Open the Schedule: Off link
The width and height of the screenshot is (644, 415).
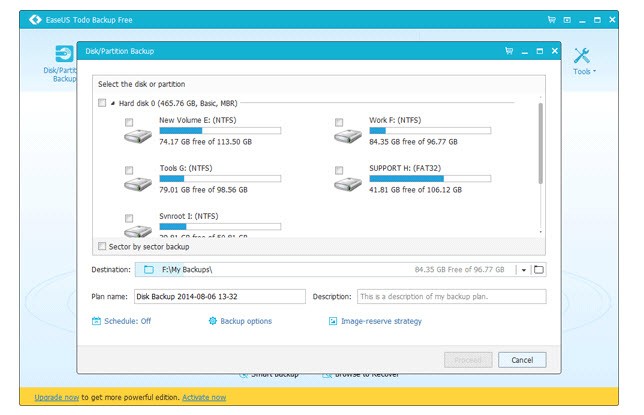(127, 321)
